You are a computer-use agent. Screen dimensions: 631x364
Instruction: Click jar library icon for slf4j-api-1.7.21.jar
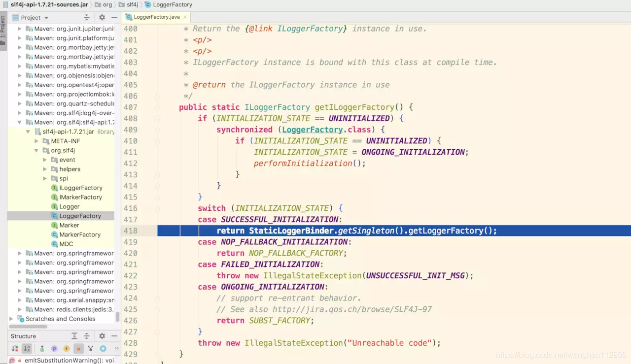click(37, 132)
